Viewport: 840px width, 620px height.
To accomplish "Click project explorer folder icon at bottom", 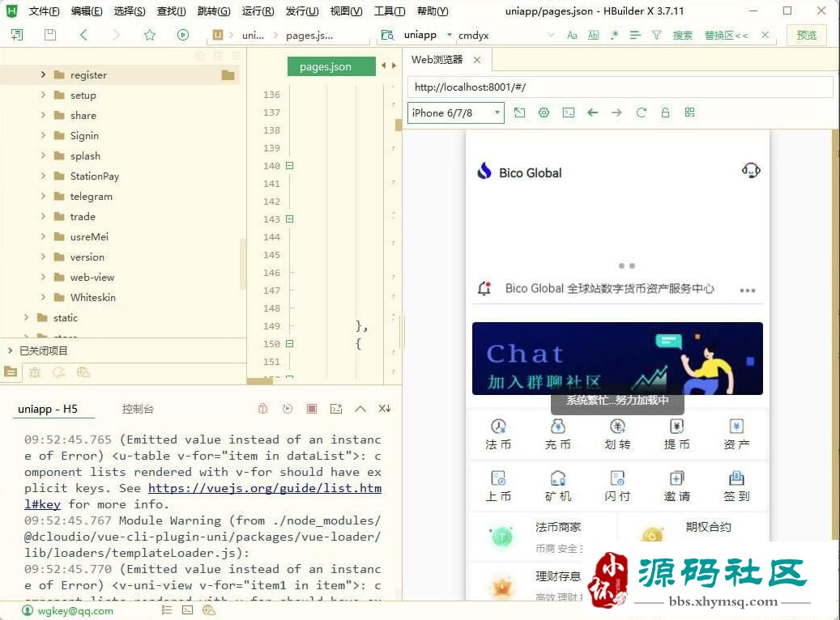I will coord(11,372).
